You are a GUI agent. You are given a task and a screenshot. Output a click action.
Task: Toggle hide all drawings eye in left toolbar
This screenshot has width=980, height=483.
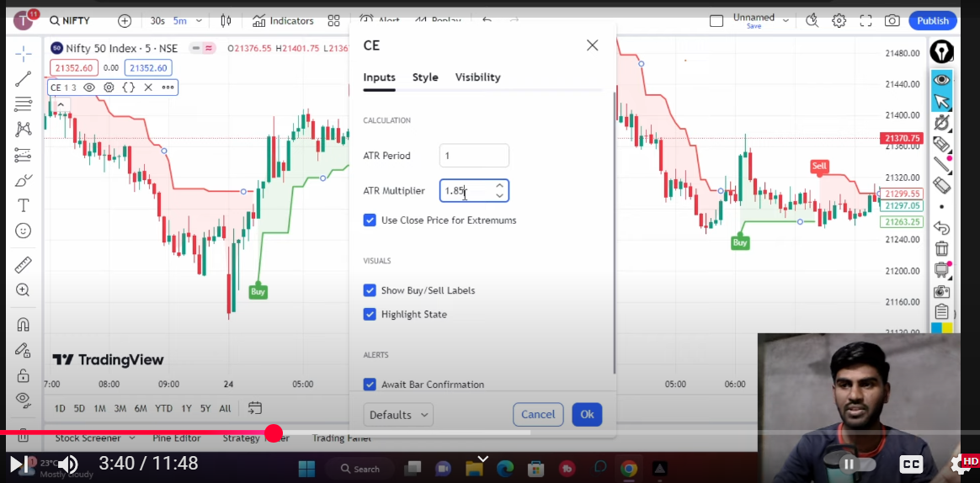coord(23,399)
